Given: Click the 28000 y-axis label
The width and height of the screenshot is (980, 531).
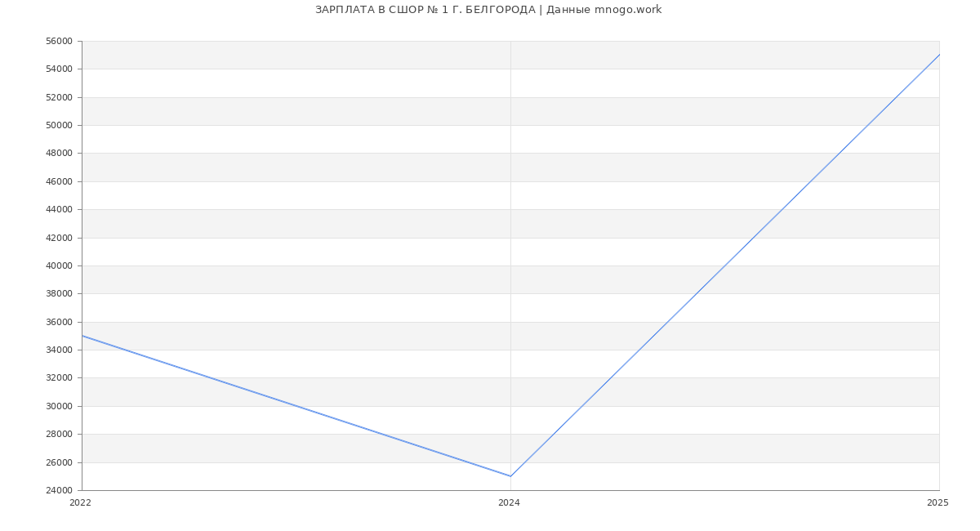Looking at the screenshot, I should click(x=59, y=434).
